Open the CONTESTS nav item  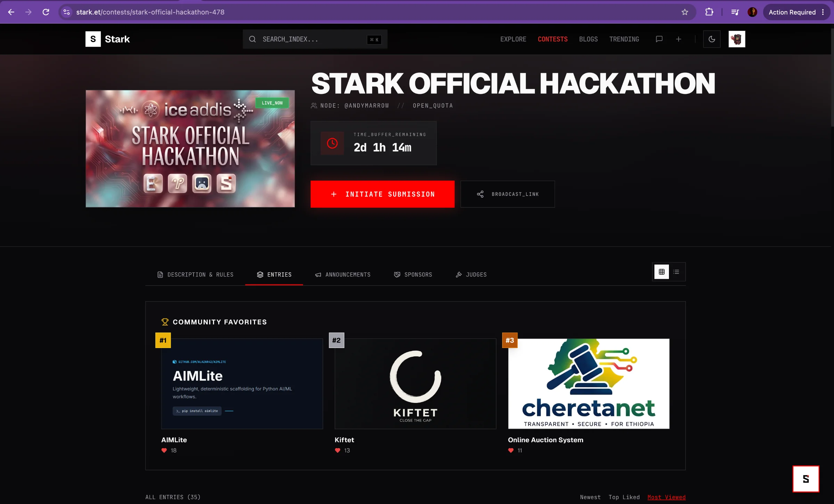tap(553, 39)
